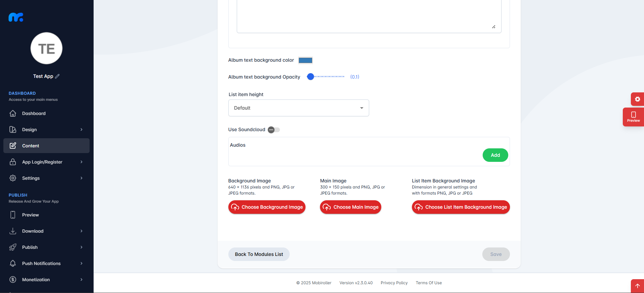Image resolution: width=644 pixels, height=293 pixels.
Task: Click the Choose Background Image button label
Action: [272, 207]
